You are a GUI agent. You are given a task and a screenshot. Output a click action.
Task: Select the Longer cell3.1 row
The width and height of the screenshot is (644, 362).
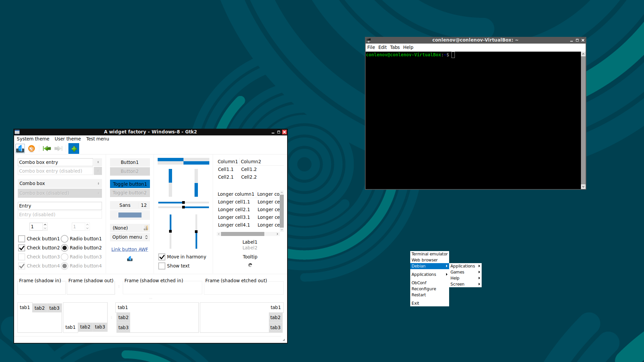click(248, 217)
